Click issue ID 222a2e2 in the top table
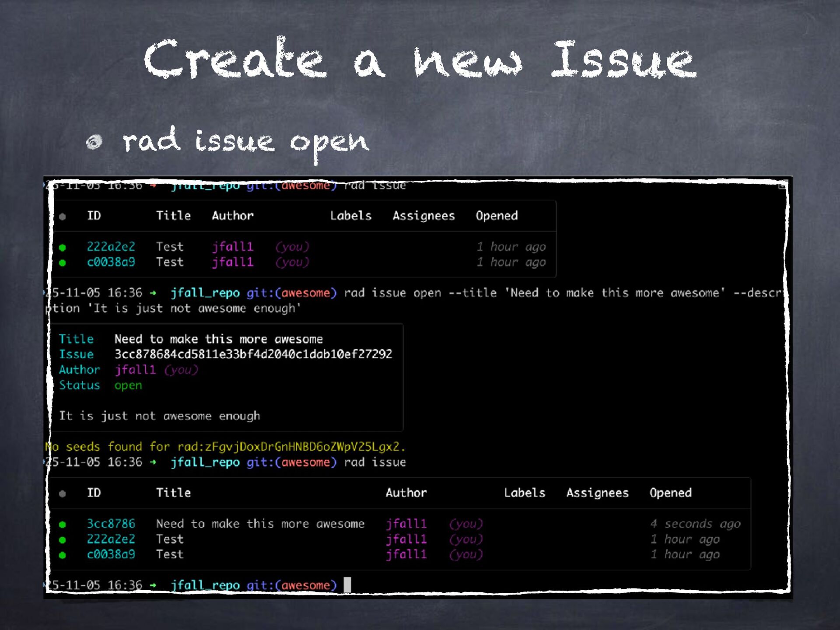Viewport: 840px width, 630px height. (111, 247)
